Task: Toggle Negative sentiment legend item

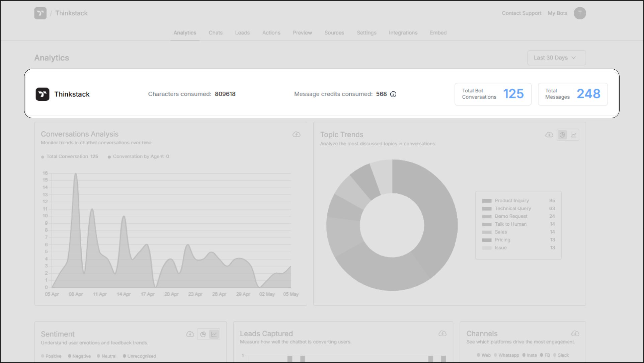Action: pyautogui.click(x=79, y=356)
